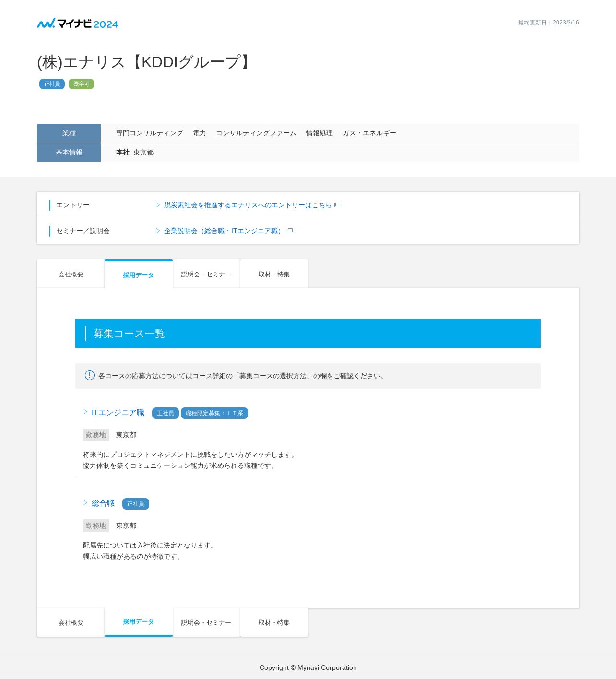Image resolution: width=616 pixels, height=679 pixels.
Task: Click the 基本情報 header cell
Action: (69, 152)
